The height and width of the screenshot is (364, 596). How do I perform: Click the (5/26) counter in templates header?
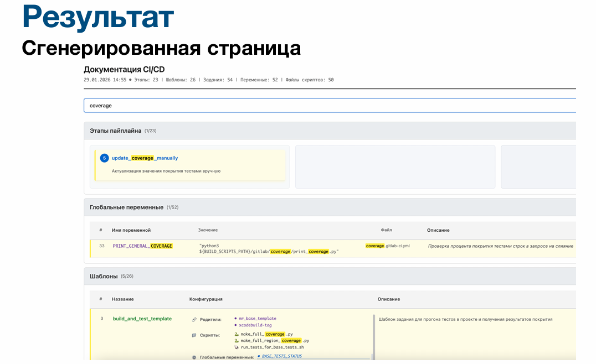pos(127,277)
